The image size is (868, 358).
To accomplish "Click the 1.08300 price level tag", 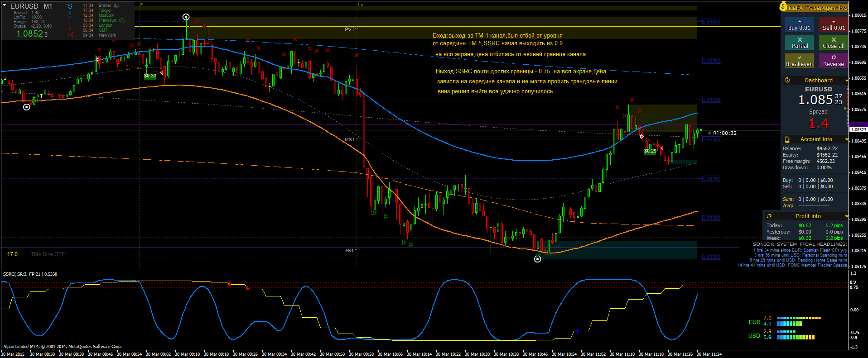I will 712,218.
